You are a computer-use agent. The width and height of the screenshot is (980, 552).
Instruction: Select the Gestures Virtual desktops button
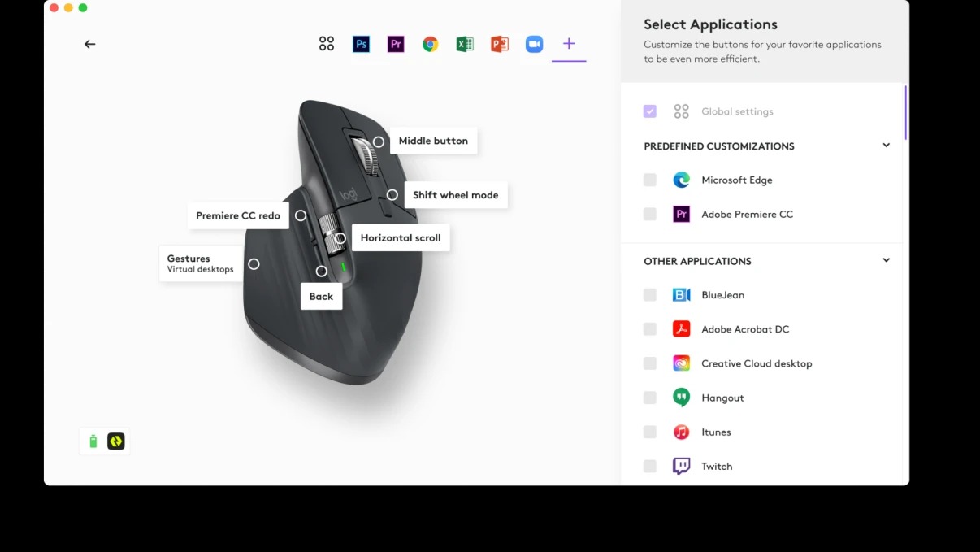click(201, 263)
